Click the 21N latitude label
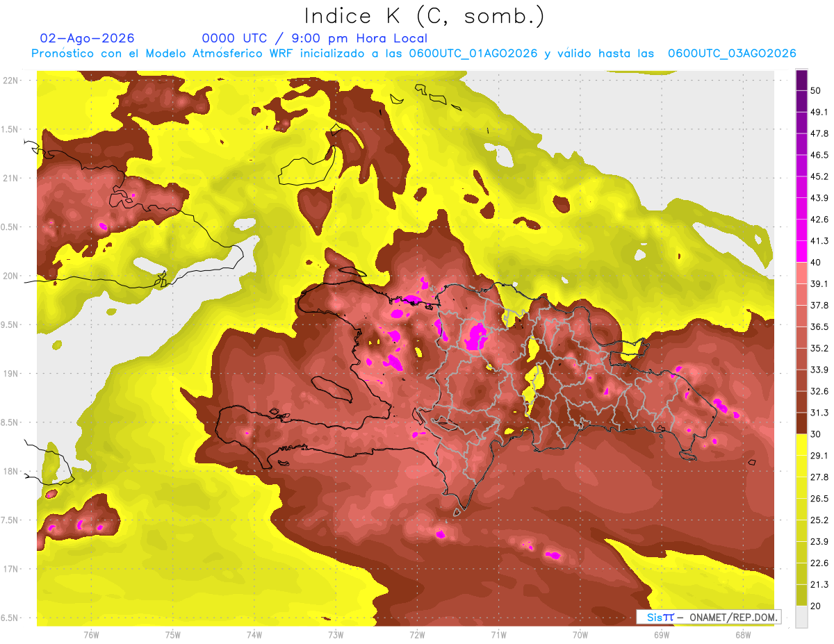 [x=11, y=178]
